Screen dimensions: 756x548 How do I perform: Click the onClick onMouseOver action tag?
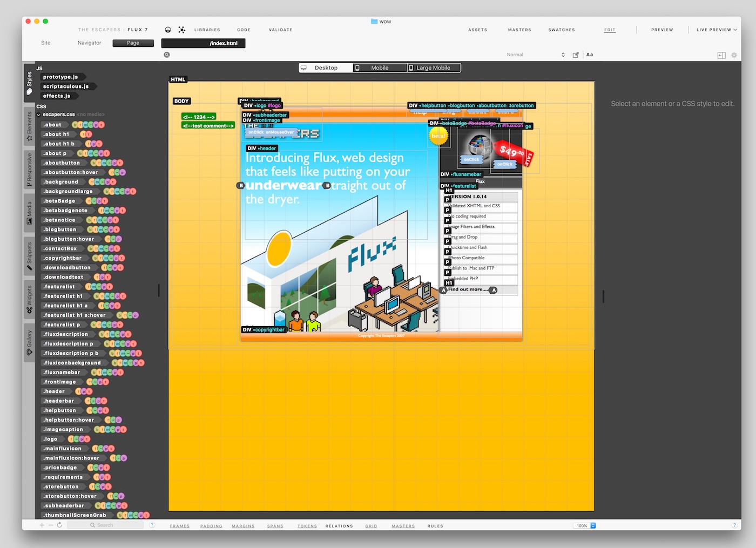271,132
